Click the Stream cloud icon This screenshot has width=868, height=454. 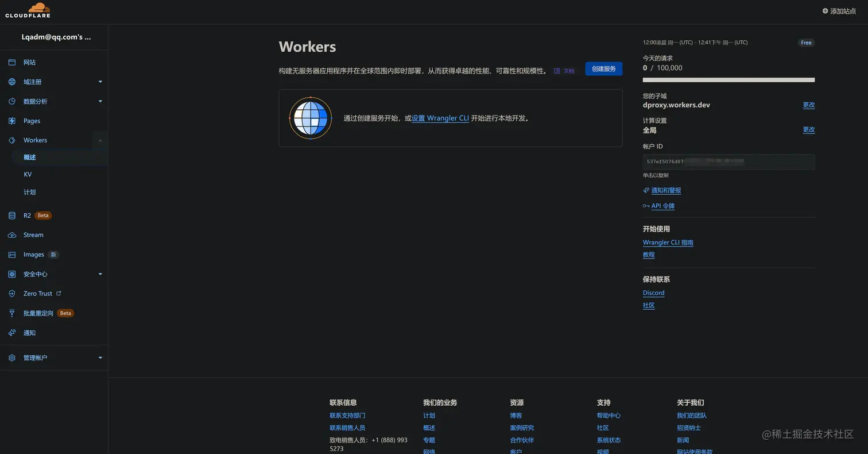[11, 235]
